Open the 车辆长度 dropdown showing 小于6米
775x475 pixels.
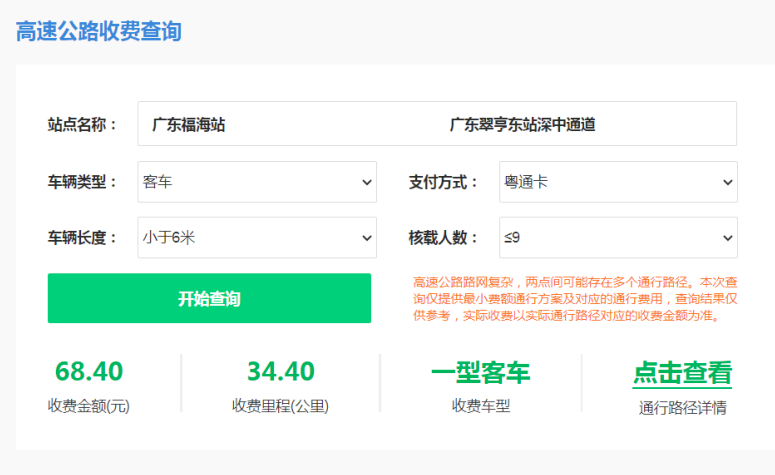pos(257,238)
